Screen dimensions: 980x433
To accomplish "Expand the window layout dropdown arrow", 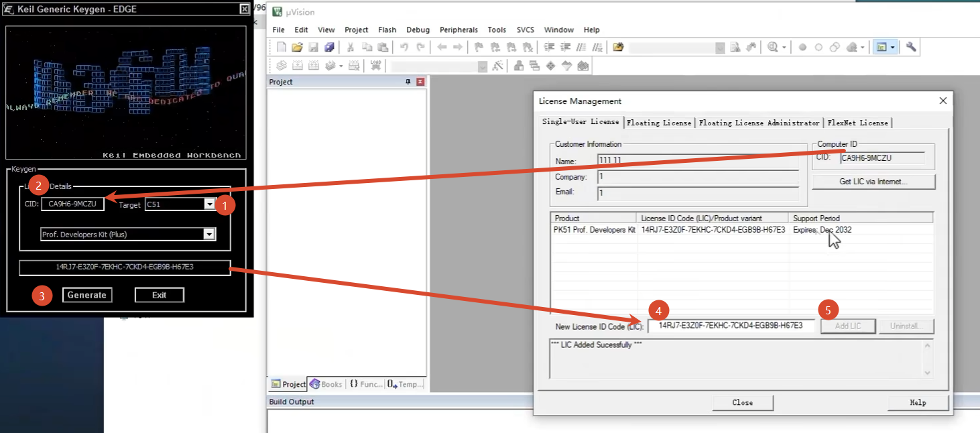I will 892,47.
